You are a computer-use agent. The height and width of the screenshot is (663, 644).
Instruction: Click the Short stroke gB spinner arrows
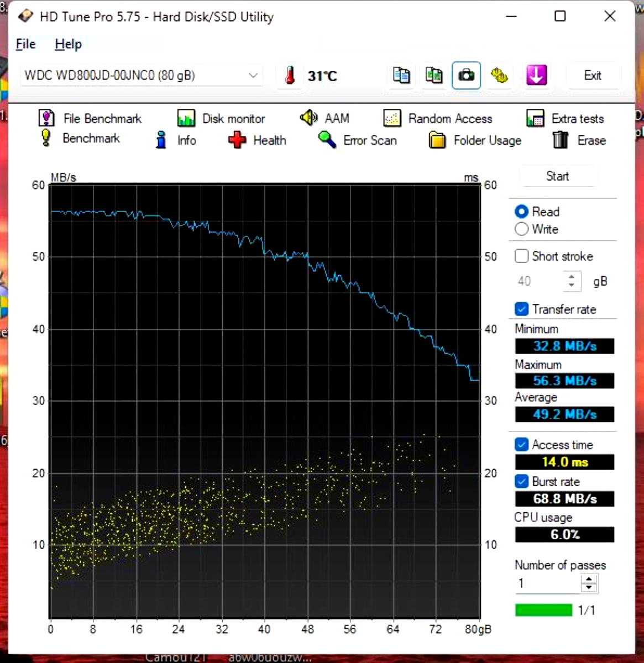click(x=572, y=281)
